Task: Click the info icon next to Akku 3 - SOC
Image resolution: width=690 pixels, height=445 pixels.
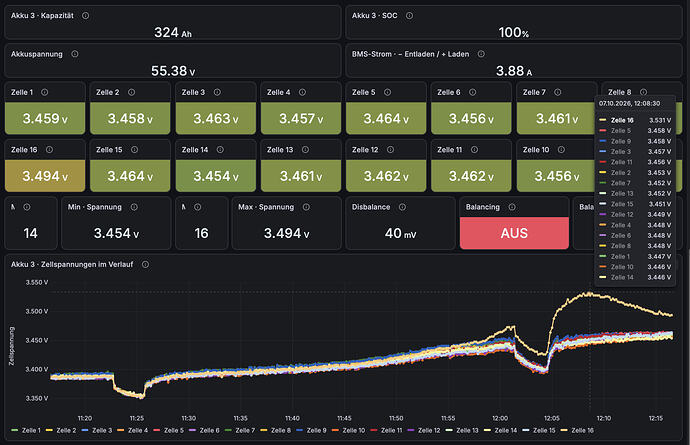Action: point(409,15)
